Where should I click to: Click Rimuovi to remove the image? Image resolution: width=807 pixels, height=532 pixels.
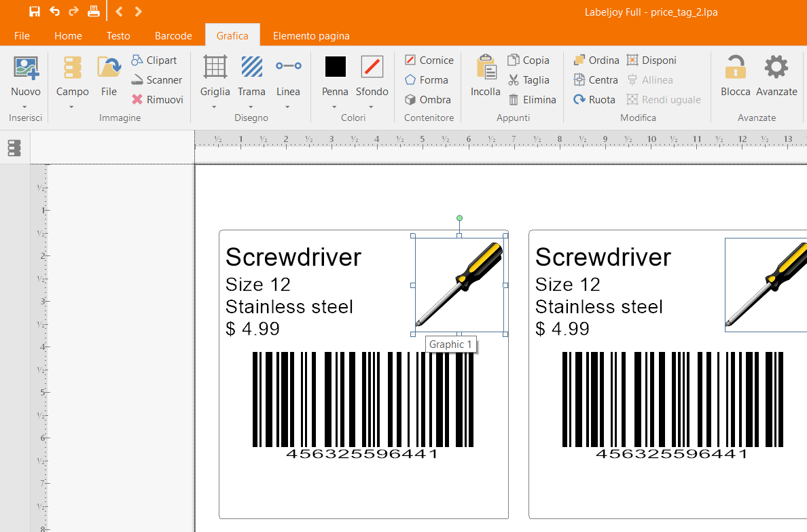point(157,99)
